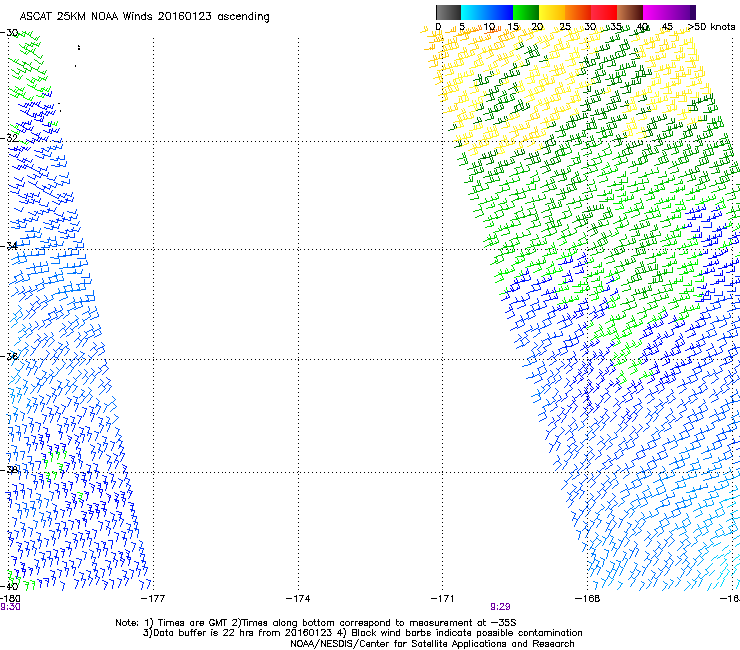Click the brown 35-40 knots legend swatch
The width and height of the screenshot is (740, 650).
(630, 12)
